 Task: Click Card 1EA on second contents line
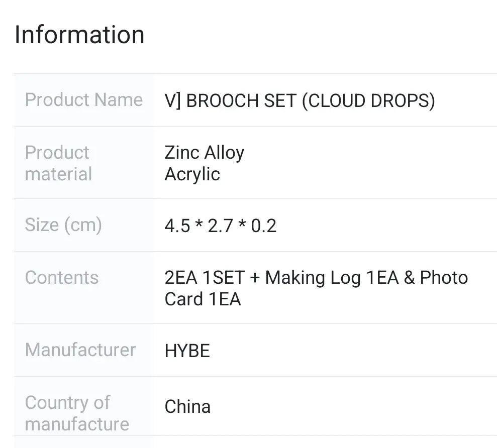pyautogui.click(x=203, y=299)
